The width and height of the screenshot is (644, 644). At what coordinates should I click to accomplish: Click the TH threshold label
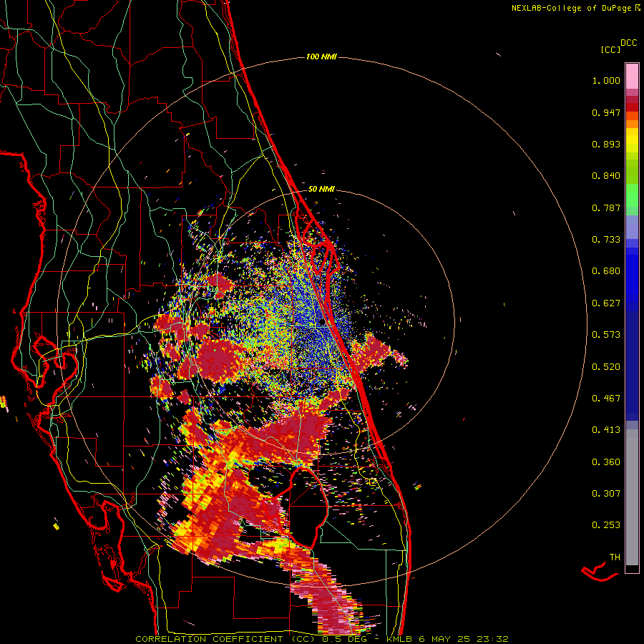pos(615,557)
